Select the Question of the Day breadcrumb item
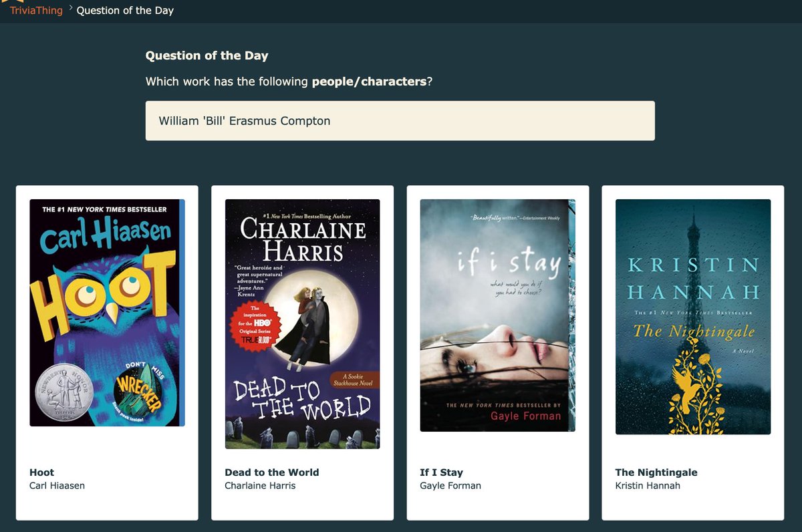This screenshot has height=532, width=802. pos(124,10)
